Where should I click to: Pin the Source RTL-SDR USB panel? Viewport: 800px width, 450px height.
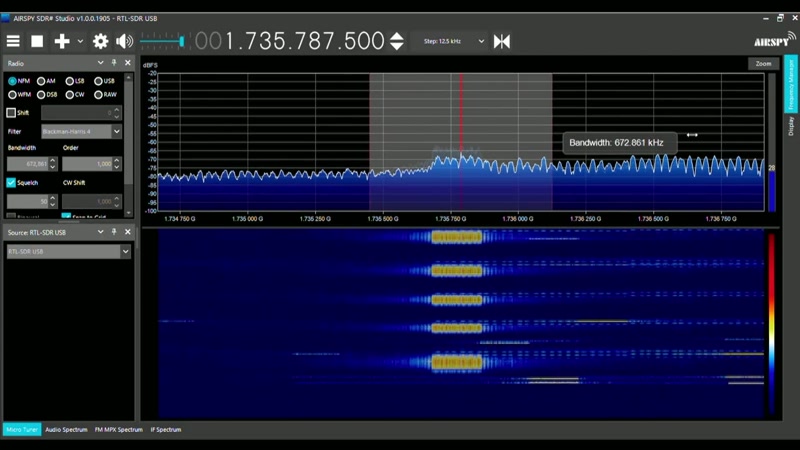point(114,232)
